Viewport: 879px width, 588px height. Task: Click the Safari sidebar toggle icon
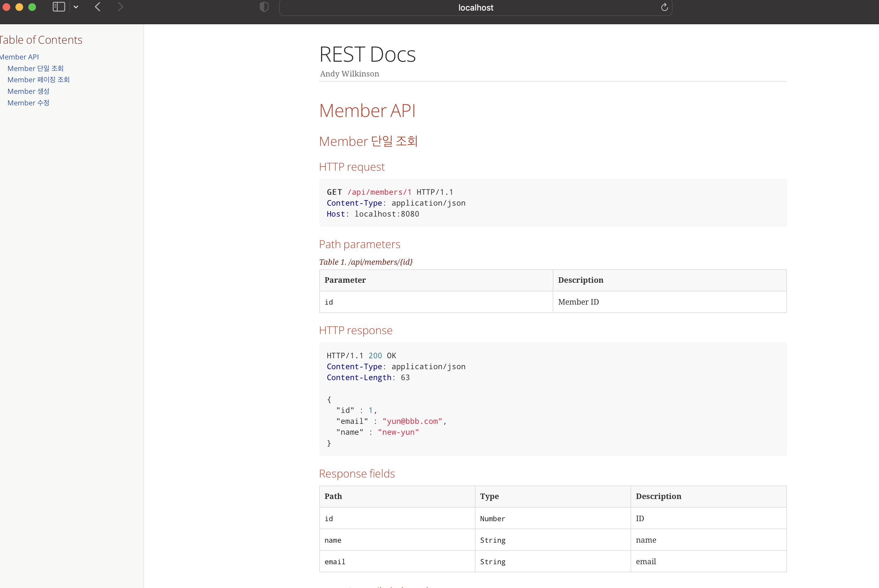point(59,7)
